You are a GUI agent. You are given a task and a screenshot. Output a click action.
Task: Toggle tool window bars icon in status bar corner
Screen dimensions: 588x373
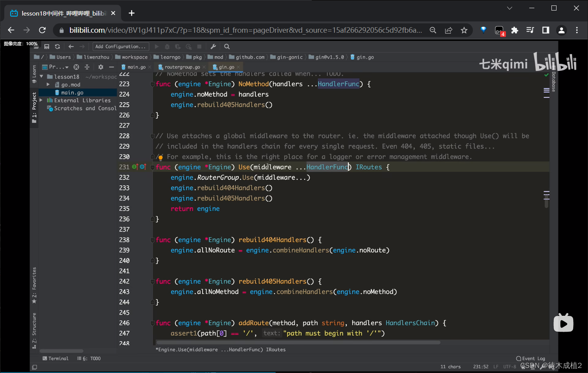pos(35,367)
